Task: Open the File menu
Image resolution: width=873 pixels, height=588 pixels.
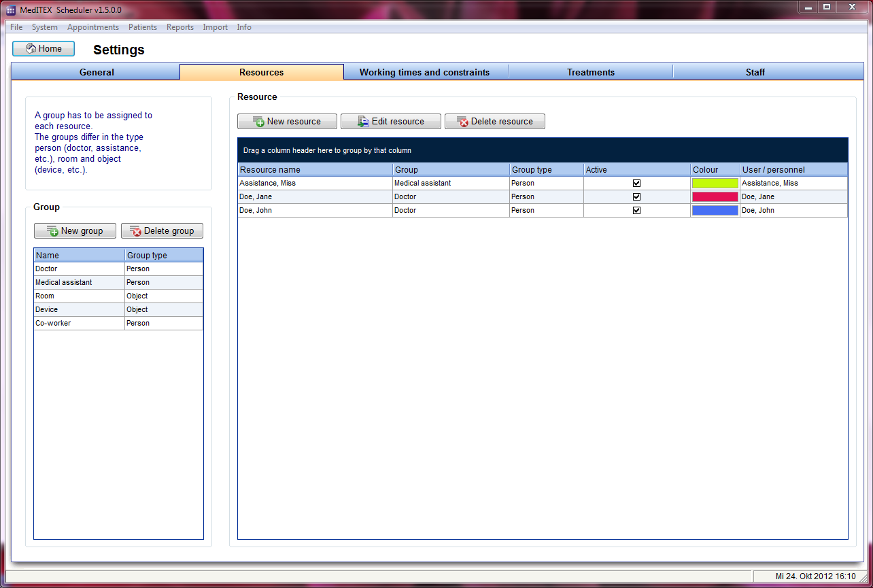Action: 16,27
